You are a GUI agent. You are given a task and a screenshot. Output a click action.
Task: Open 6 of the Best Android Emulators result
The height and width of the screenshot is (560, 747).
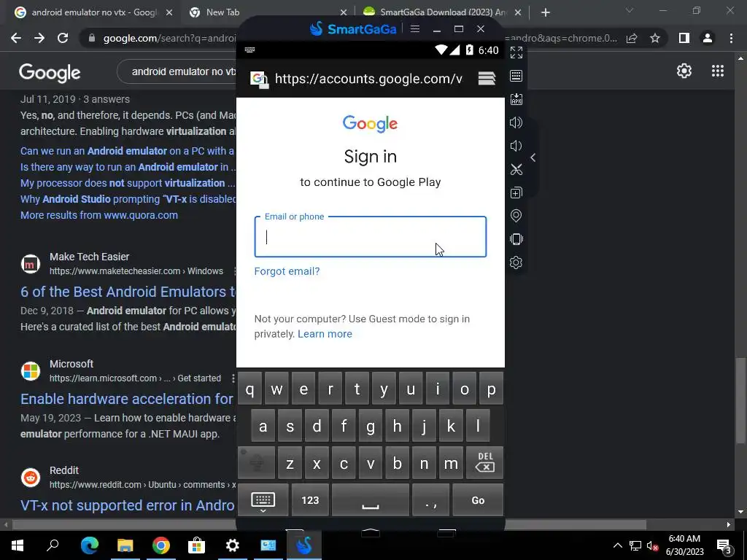[128, 292]
